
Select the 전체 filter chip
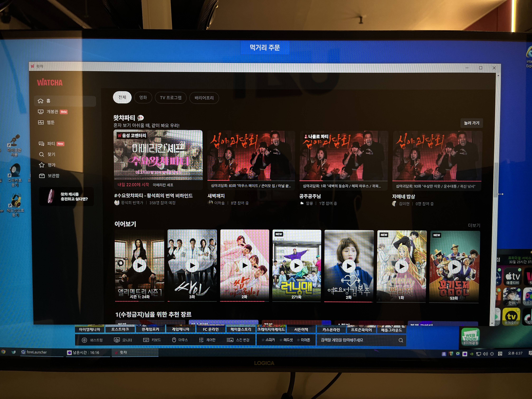point(122,97)
